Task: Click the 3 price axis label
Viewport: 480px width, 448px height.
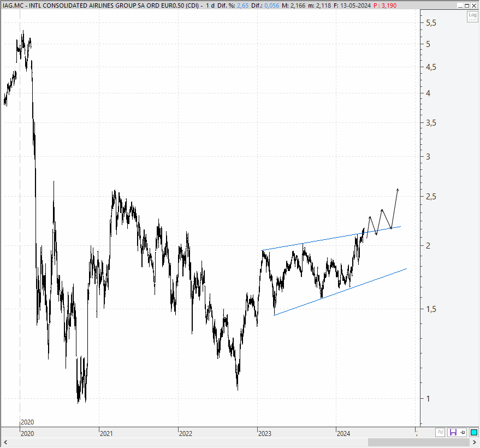Action: [428, 157]
